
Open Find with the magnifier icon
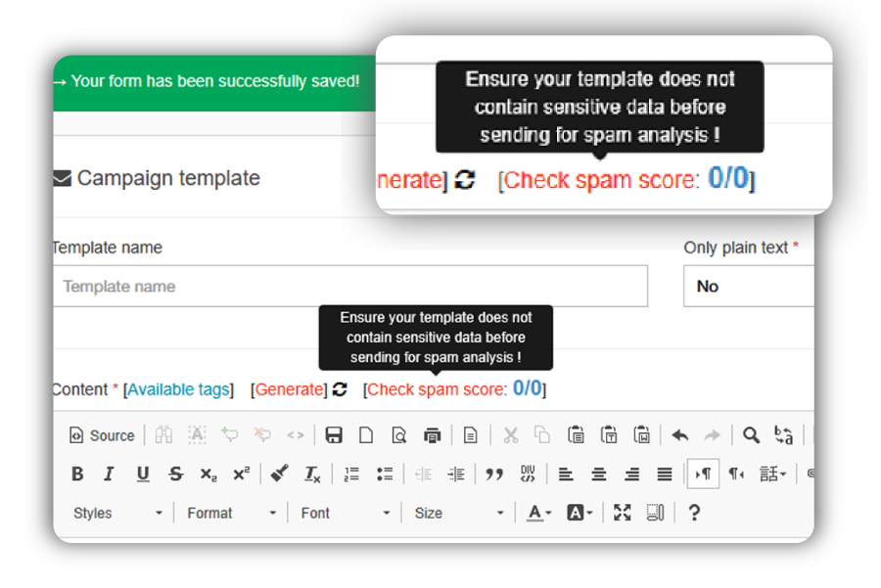(751, 435)
